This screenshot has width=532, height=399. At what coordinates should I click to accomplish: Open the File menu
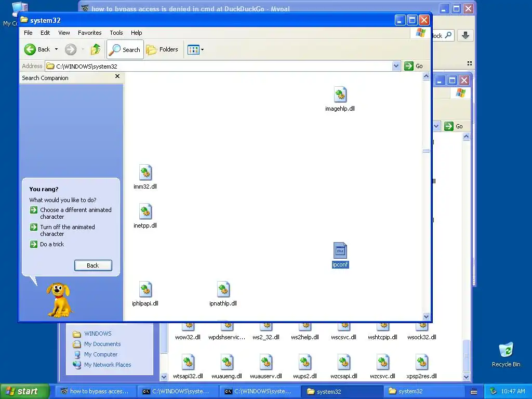(x=28, y=33)
